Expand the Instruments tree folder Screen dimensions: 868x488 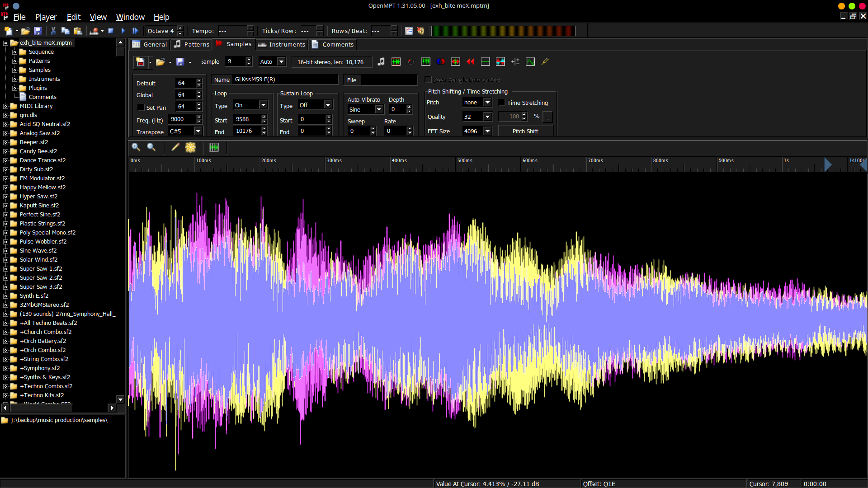coord(14,79)
